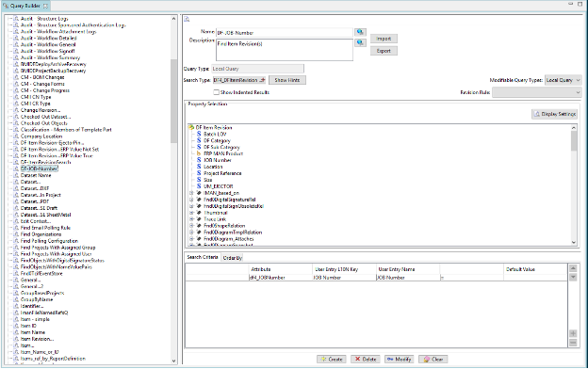Click the Delete button
This screenshot has width=588, height=369.
pos(366,359)
